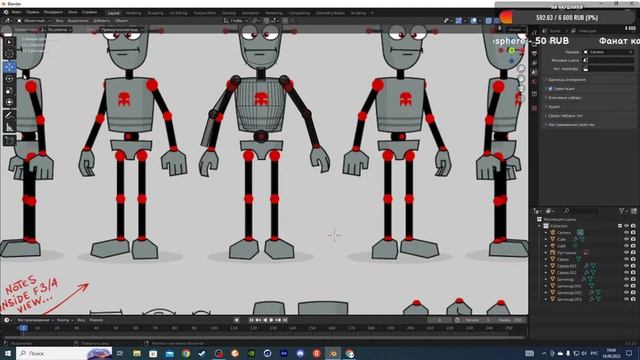Expand the Аудио panel
Screen dimensions: 640x360
pyautogui.click(x=553, y=107)
